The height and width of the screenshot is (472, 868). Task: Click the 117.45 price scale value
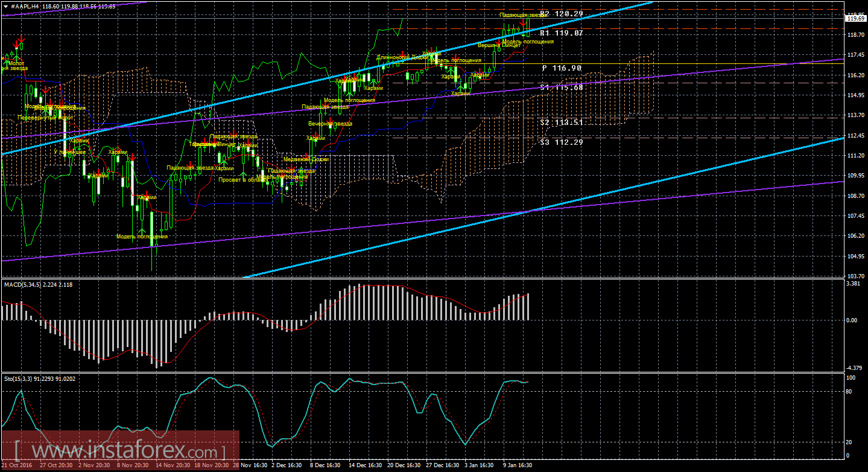click(855, 55)
